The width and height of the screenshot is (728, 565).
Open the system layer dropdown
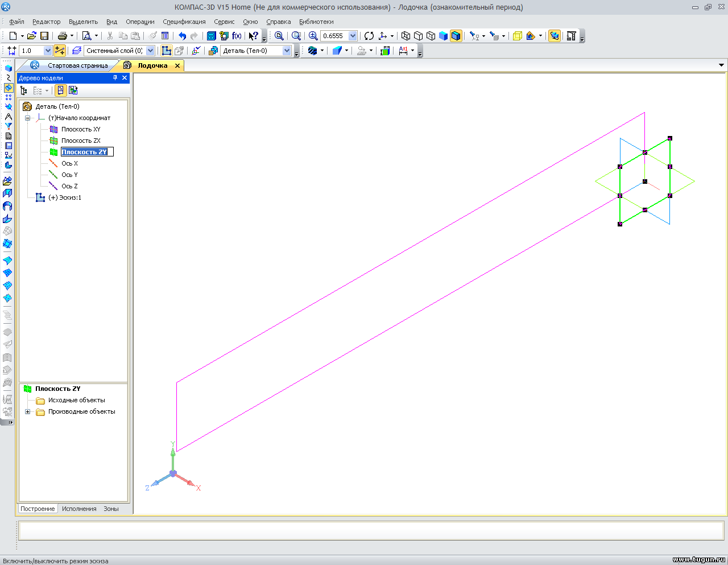150,51
